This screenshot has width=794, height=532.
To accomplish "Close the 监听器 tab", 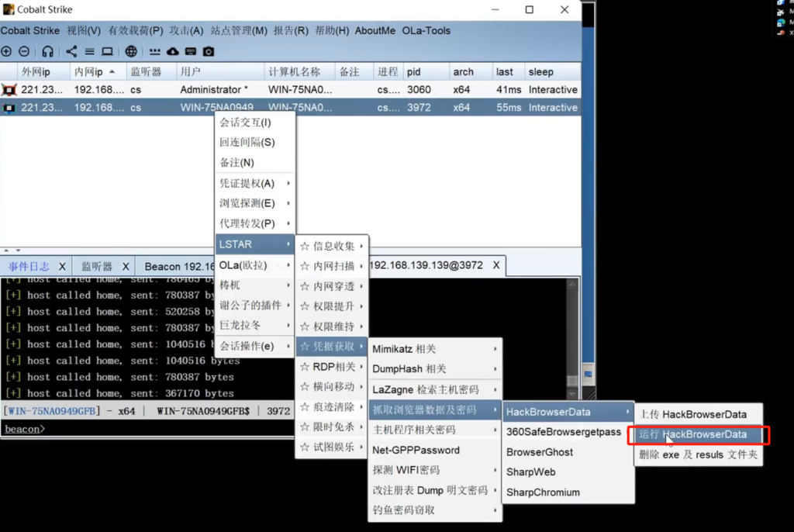I will (x=126, y=266).
